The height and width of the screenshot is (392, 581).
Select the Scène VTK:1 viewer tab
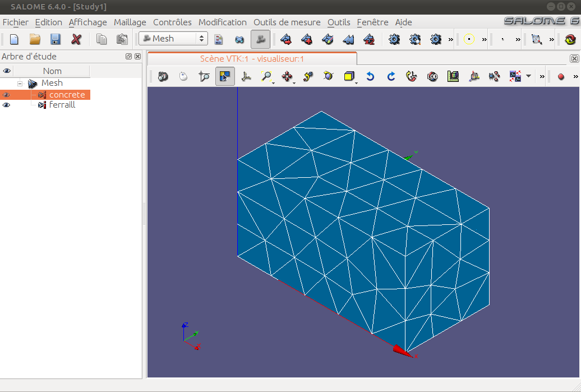[252, 58]
